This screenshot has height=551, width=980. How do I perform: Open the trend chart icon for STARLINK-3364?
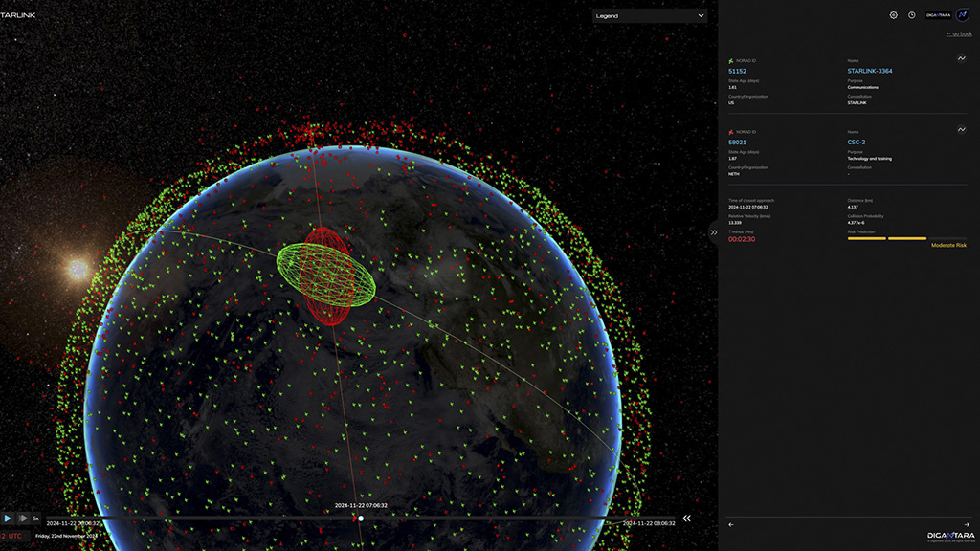coord(961,58)
